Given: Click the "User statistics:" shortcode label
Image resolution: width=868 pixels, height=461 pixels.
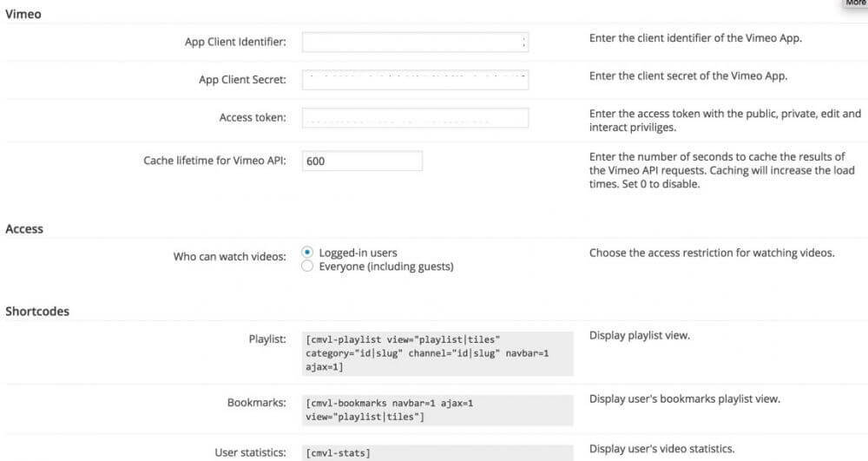Looking at the screenshot, I should coord(250,452).
